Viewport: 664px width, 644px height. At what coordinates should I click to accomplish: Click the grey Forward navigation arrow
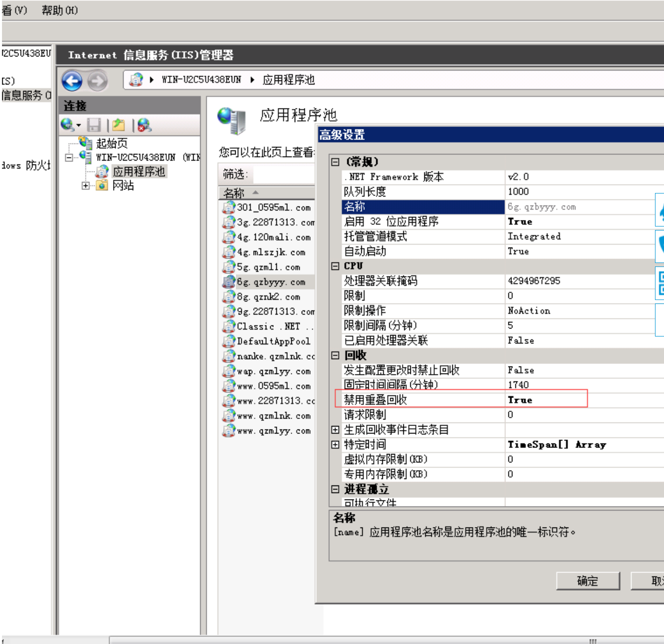(x=98, y=80)
